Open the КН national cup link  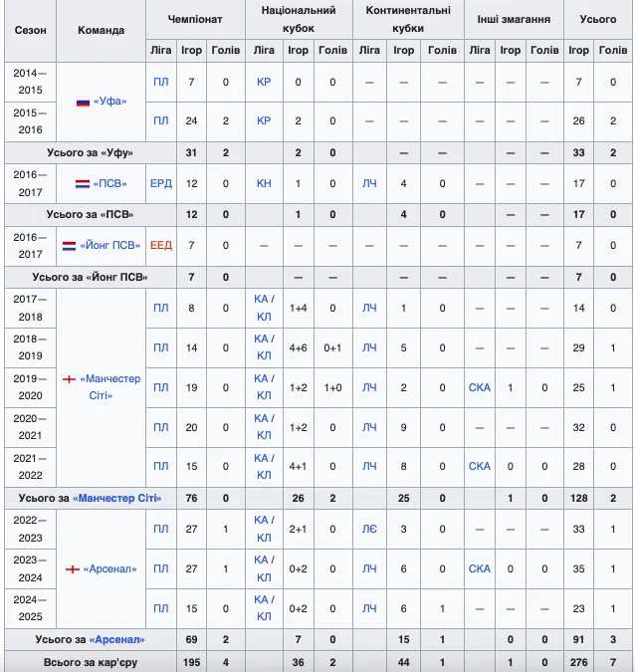[263, 184]
